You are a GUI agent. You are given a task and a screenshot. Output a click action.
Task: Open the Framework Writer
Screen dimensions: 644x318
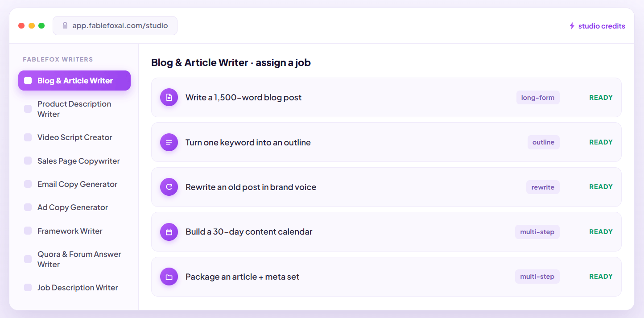(74, 231)
